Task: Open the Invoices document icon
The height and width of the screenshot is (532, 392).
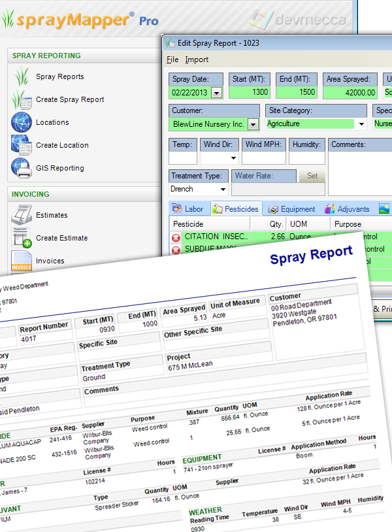Action: tap(22, 261)
